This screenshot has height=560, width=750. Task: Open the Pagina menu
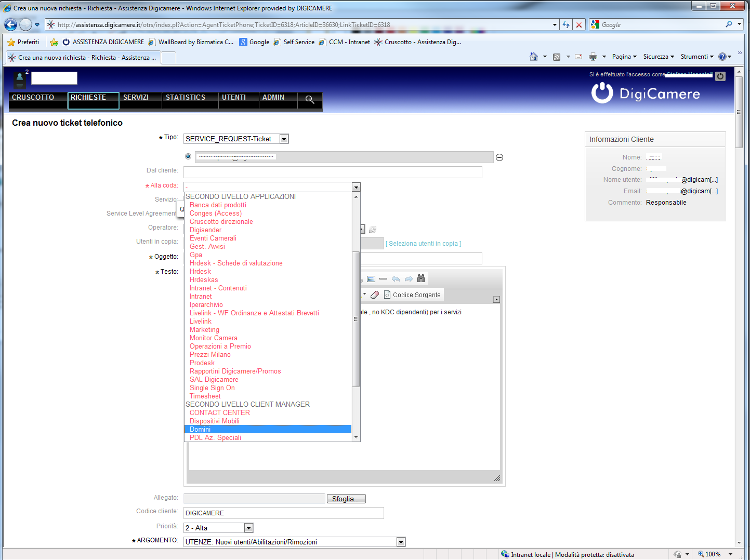pyautogui.click(x=624, y=57)
